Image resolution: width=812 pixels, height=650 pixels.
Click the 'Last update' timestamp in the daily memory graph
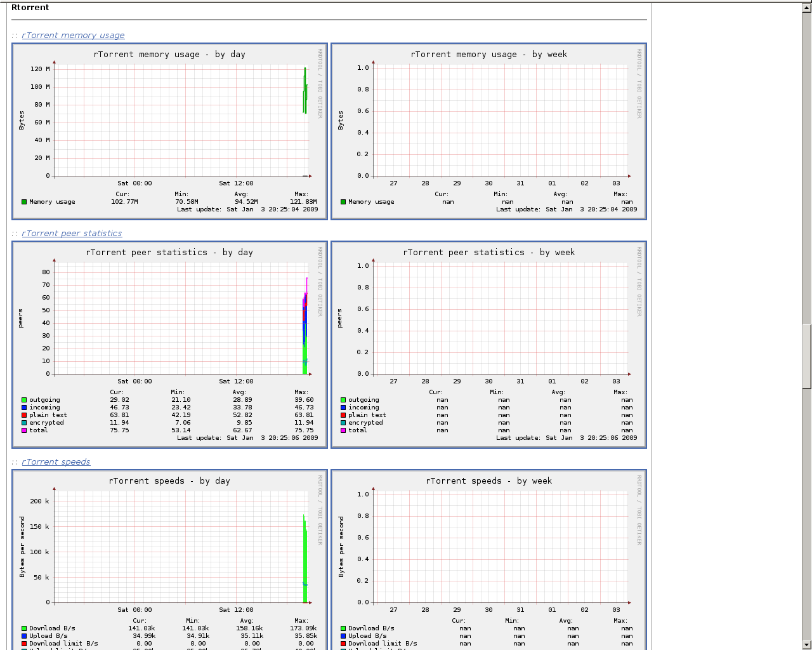247,209
